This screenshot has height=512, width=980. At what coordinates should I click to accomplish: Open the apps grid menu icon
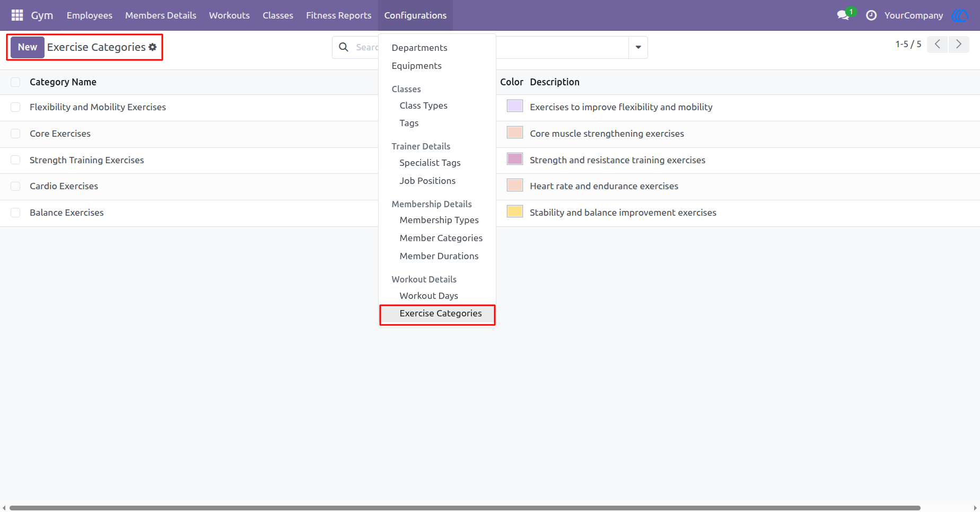[17, 15]
